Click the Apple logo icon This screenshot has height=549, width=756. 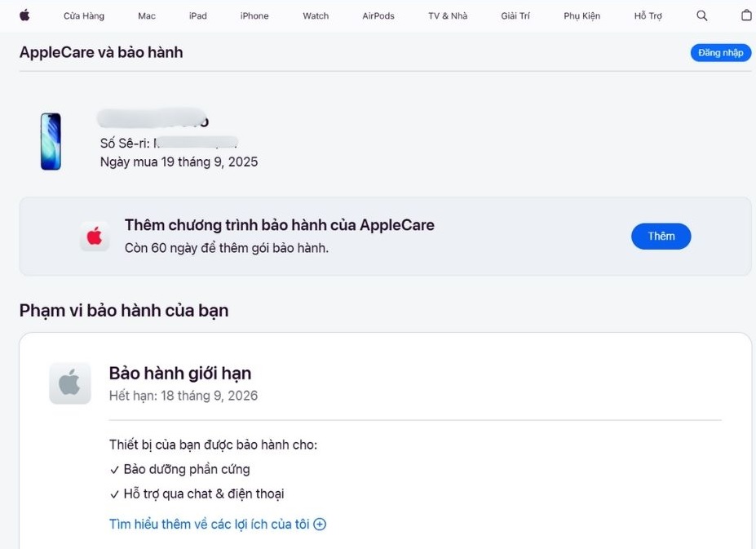(x=24, y=15)
